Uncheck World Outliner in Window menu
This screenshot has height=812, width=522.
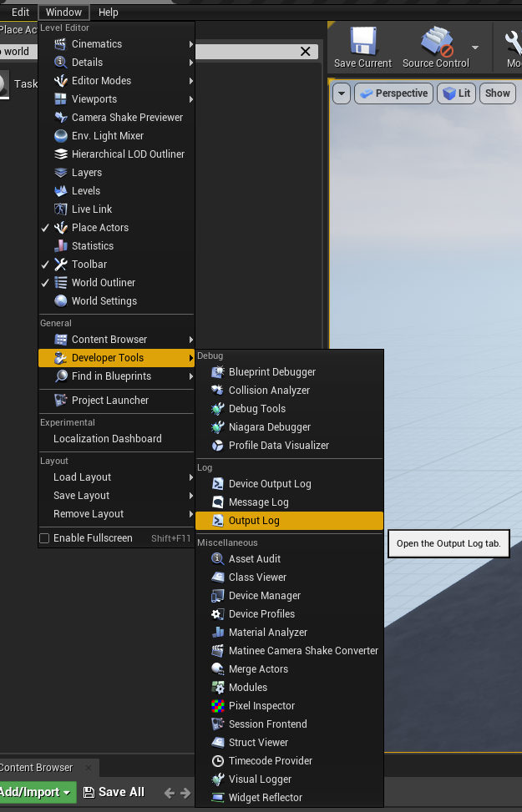pyautogui.click(x=103, y=283)
